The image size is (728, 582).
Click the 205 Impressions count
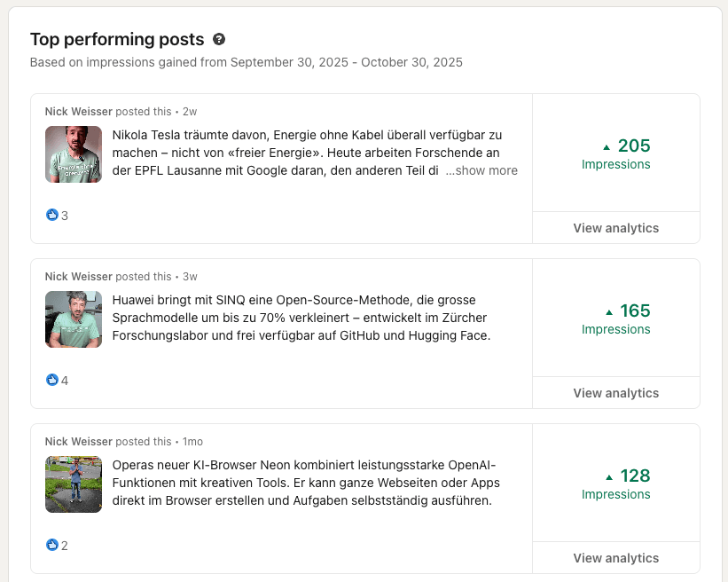634,146
